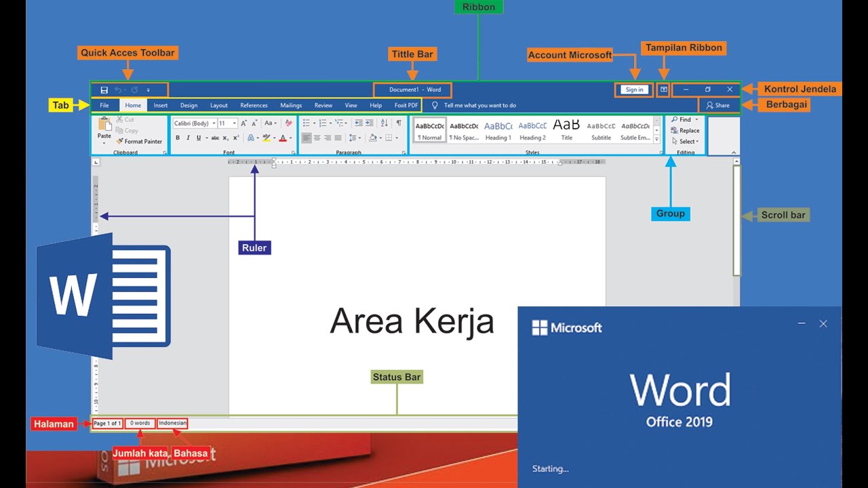
Task: Click Multilevel List icon
Action: [x=340, y=123]
